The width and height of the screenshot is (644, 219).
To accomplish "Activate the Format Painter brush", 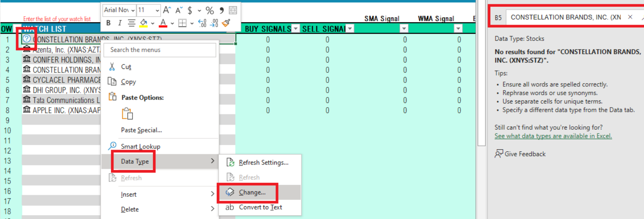I will pos(226,23).
